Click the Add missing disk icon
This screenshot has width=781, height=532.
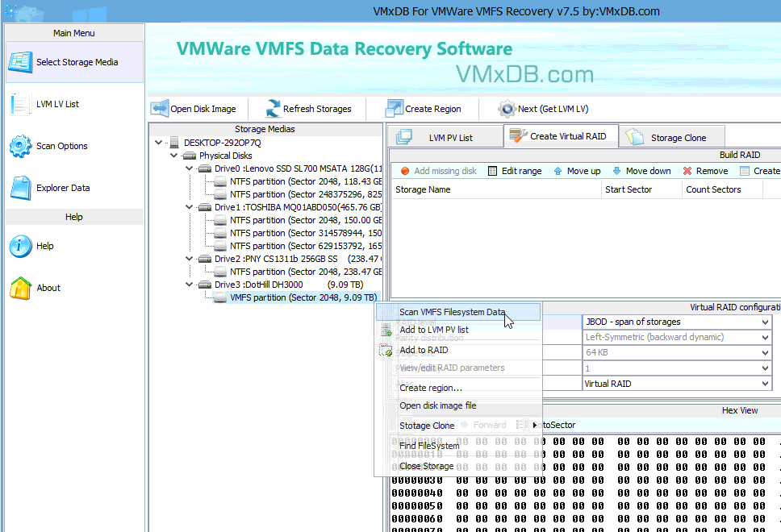click(x=405, y=171)
